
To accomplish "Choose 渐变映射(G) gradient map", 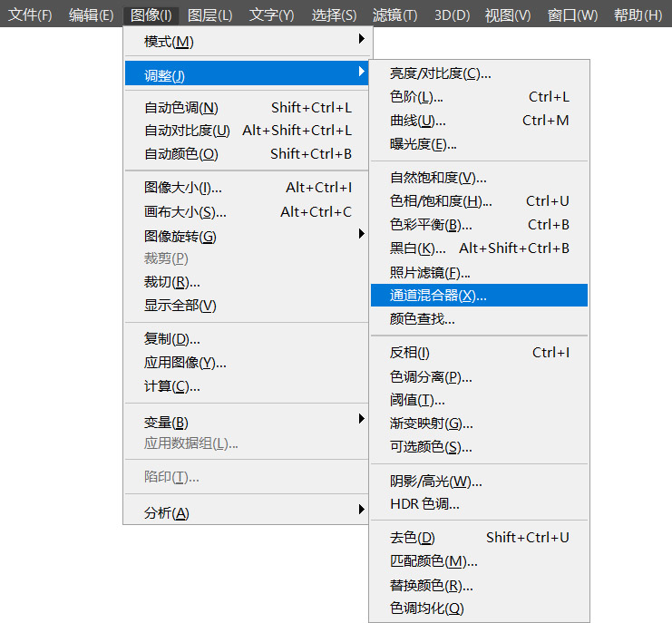I will [x=479, y=423].
